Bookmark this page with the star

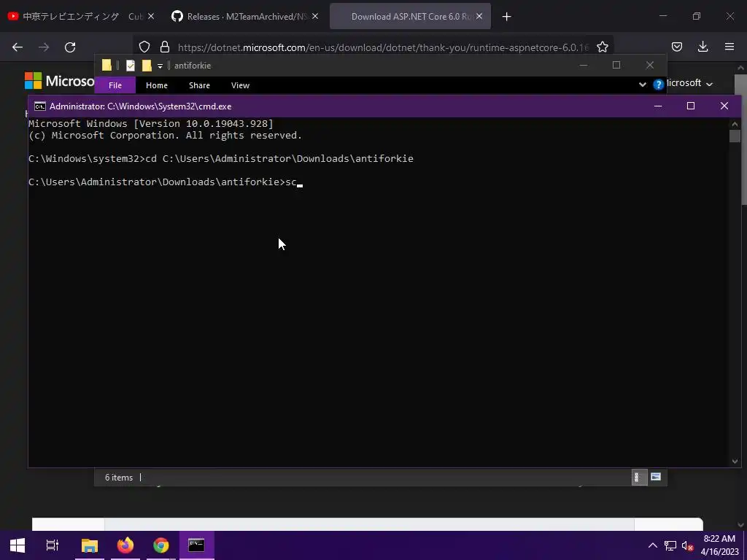[x=603, y=47]
